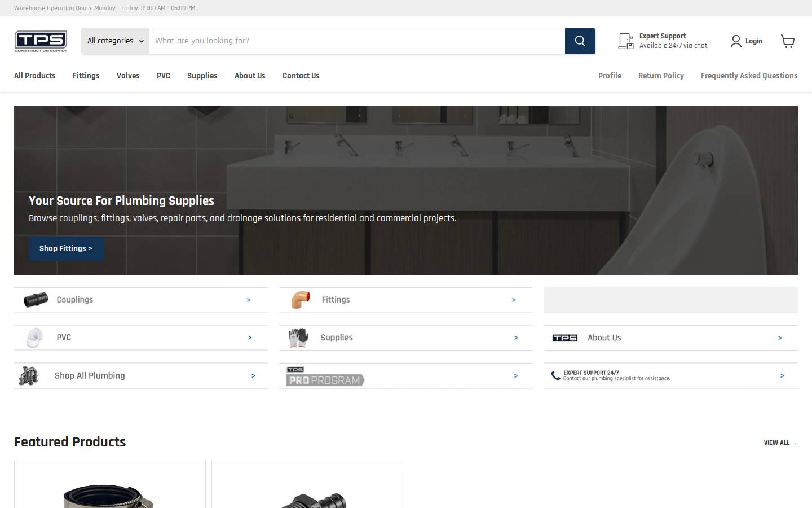The image size is (812, 508).
Task: Open the shopping cart icon
Action: [x=788, y=41]
